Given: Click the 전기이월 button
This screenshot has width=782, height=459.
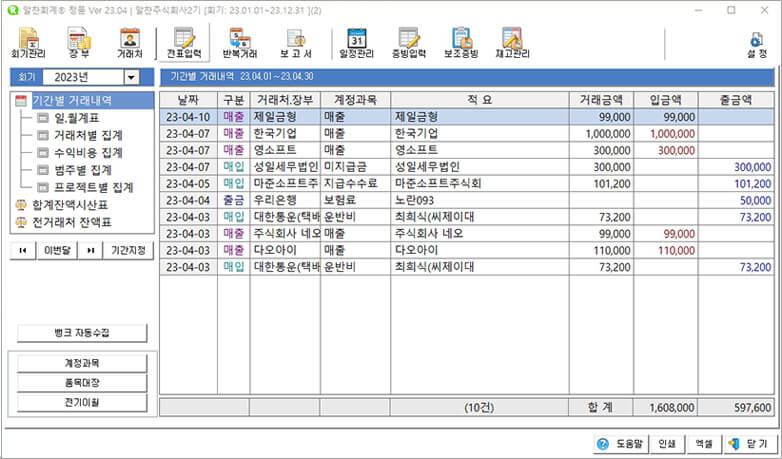Looking at the screenshot, I should point(82,402).
